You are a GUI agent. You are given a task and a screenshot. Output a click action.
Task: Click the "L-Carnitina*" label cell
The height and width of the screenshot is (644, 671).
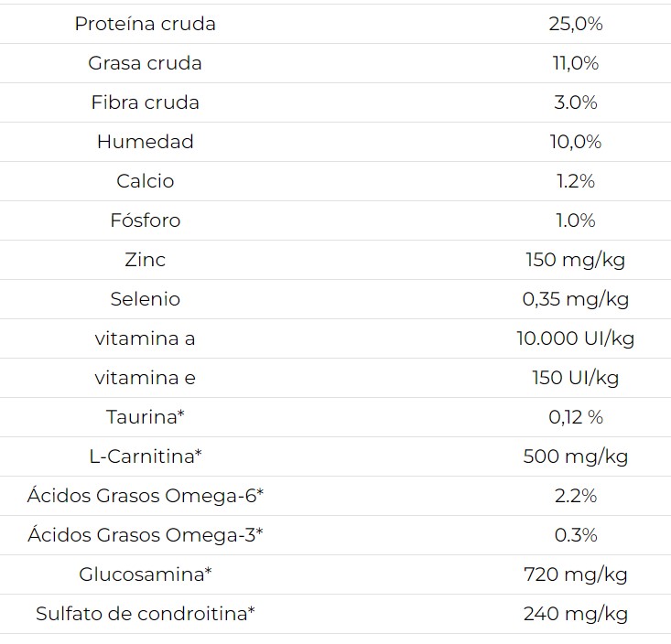pyautogui.click(x=145, y=456)
